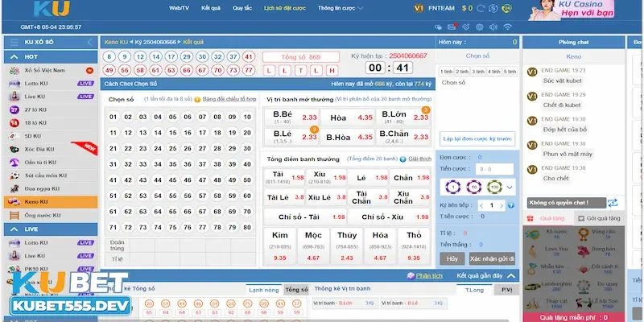Click the Tiền cược input field
Viewport: 644px width, 322px height.
point(494,169)
